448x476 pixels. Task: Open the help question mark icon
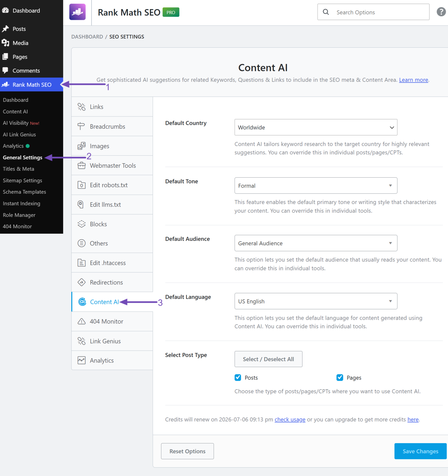pyautogui.click(x=441, y=12)
